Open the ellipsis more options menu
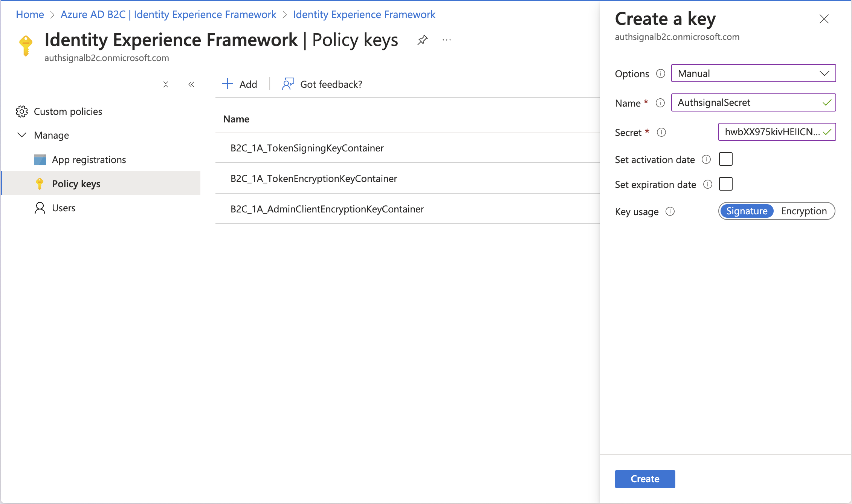This screenshot has width=852, height=504. [447, 40]
